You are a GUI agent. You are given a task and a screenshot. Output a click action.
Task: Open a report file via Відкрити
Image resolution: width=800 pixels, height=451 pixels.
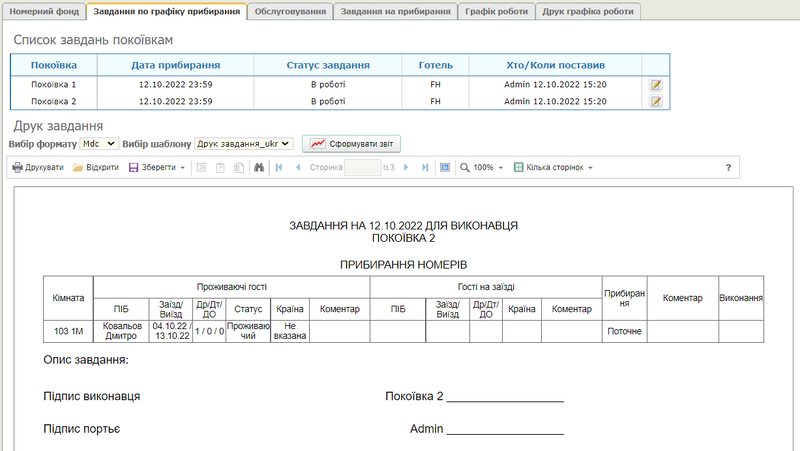[x=96, y=168]
